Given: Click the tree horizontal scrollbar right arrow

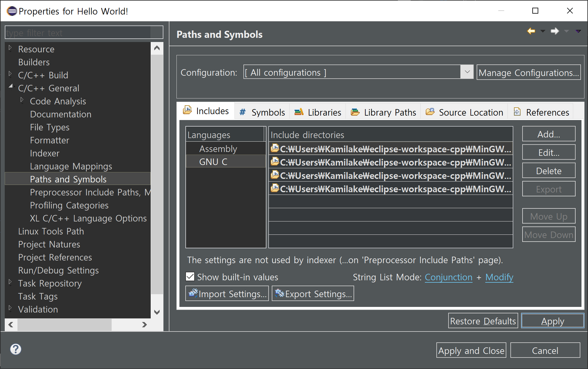Looking at the screenshot, I should [144, 325].
